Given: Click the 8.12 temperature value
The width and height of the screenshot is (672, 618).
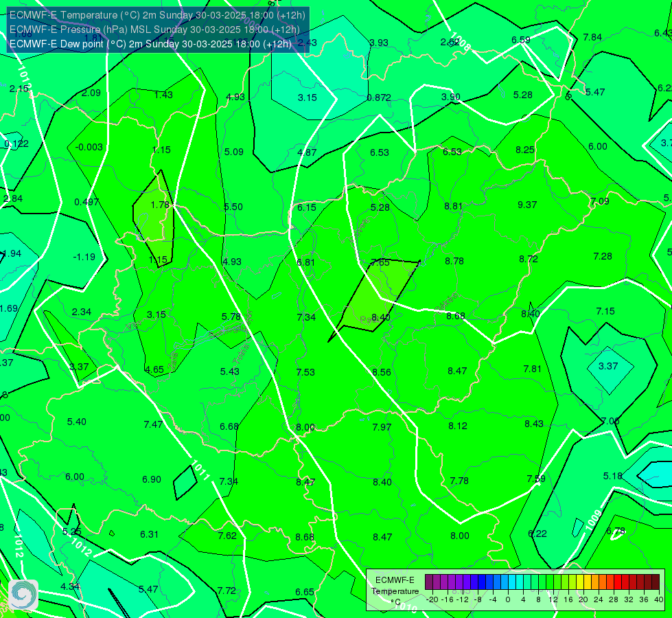Looking at the screenshot, I should click(458, 426).
